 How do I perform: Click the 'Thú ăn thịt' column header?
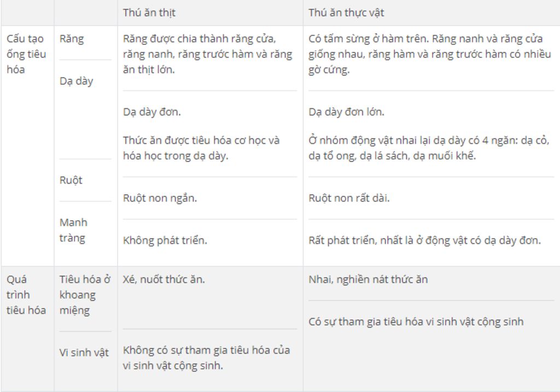tap(149, 13)
